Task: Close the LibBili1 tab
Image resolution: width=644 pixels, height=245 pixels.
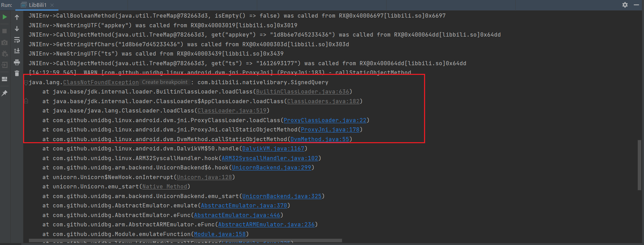Action: [x=52, y=5]
